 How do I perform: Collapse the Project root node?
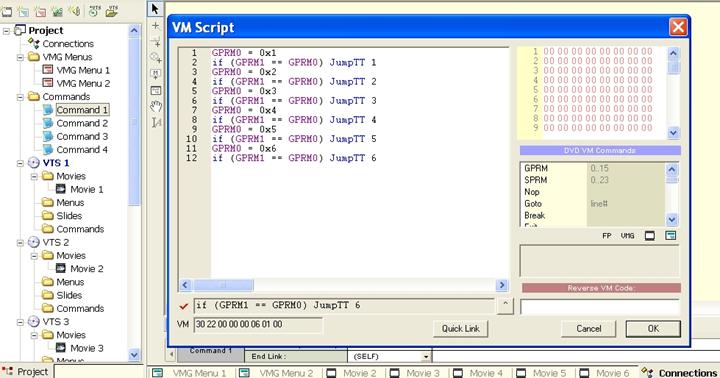point(6,31)
